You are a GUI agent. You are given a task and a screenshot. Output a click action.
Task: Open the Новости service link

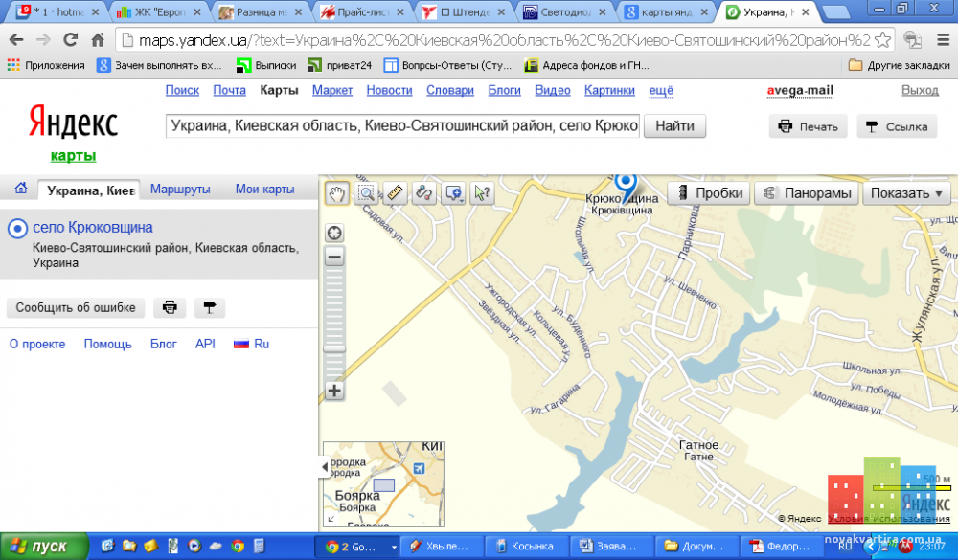389,90
